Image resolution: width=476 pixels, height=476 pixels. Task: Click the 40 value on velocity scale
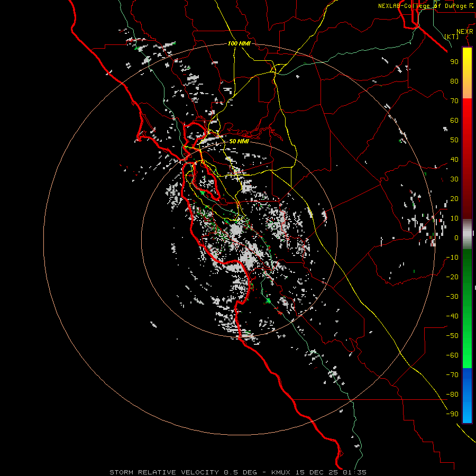pyautogui.click(x=454, y=160)
